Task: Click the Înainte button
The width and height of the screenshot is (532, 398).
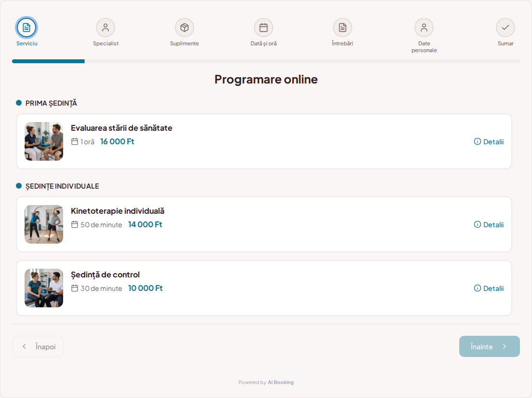Action: click(x=489, y=346)
